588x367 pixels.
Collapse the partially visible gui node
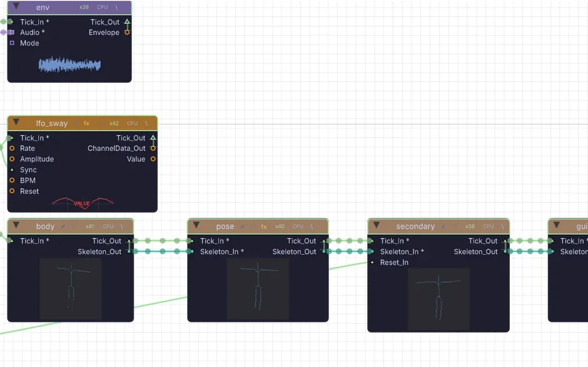click(x=557, y=225)
